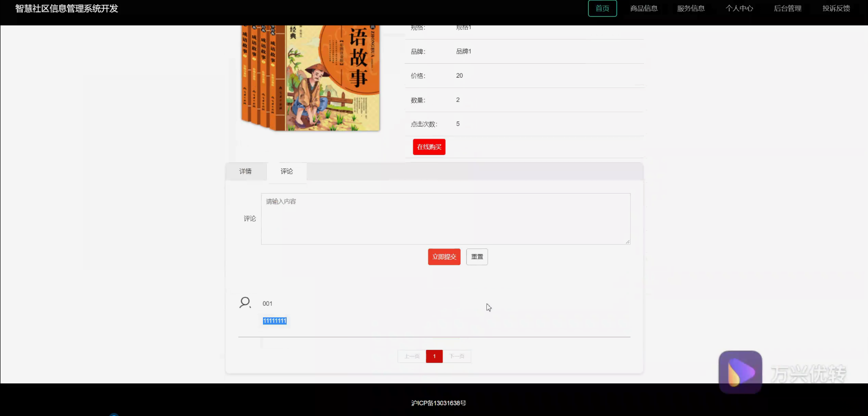Open the 首页 home menu item
The height and width of the screenshot is (416, 868).
(602, 8)
